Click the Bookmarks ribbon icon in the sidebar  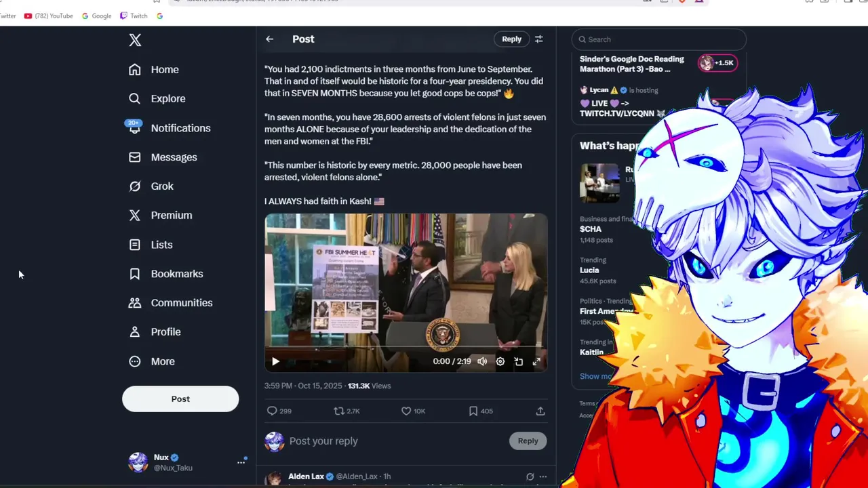pyautogui.click(x=135, y=274)
